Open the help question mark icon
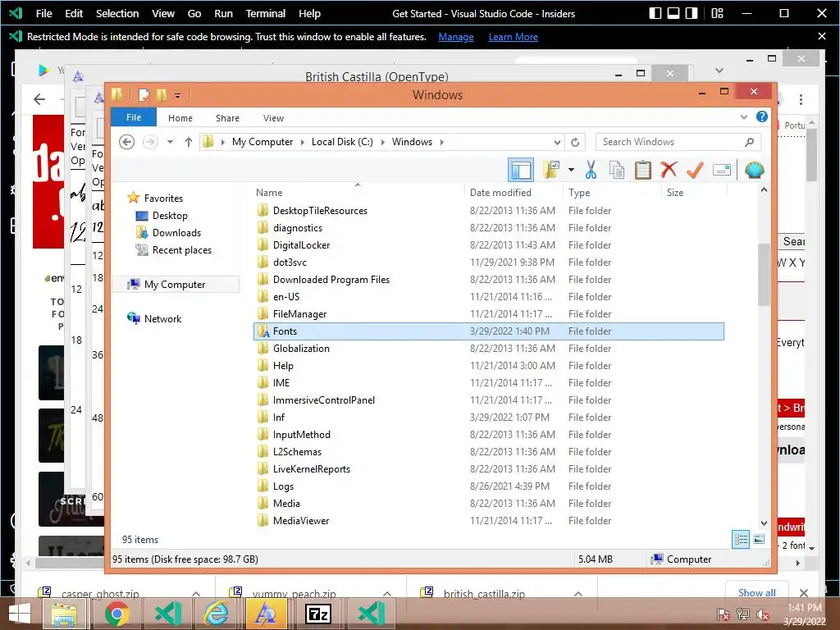The height and width of the screenshot is (630, 840). (x=762, y=116)
